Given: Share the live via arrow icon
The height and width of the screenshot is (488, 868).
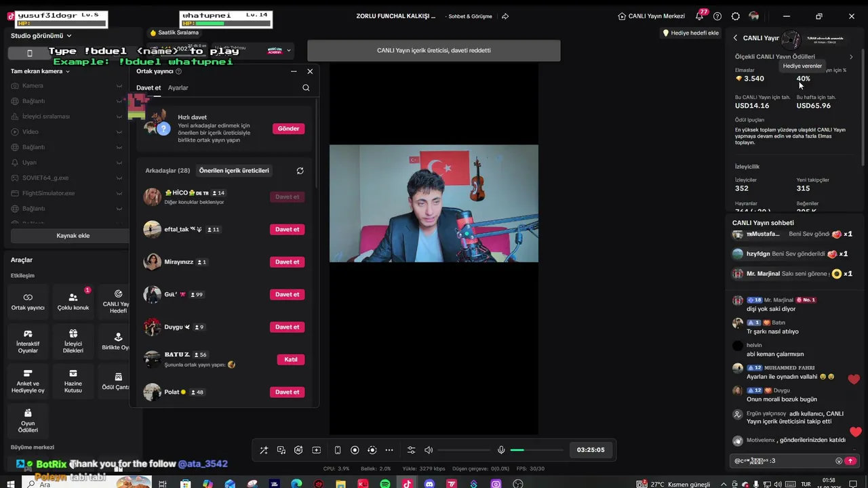Looking at the screenshot, I should [x=505, y=16].
